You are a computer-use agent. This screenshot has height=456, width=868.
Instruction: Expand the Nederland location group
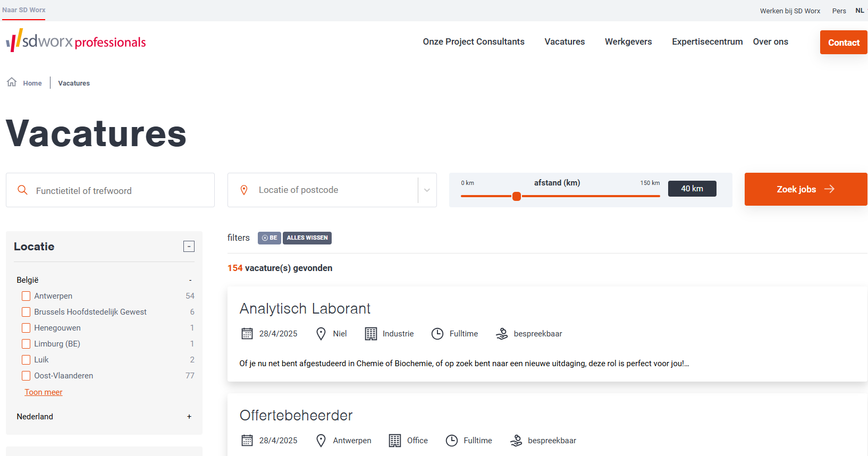[189, 417]
